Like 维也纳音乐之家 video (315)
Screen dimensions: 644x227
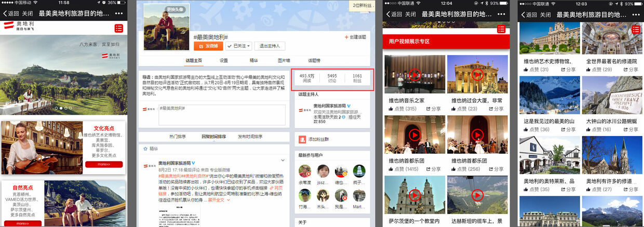403,109
